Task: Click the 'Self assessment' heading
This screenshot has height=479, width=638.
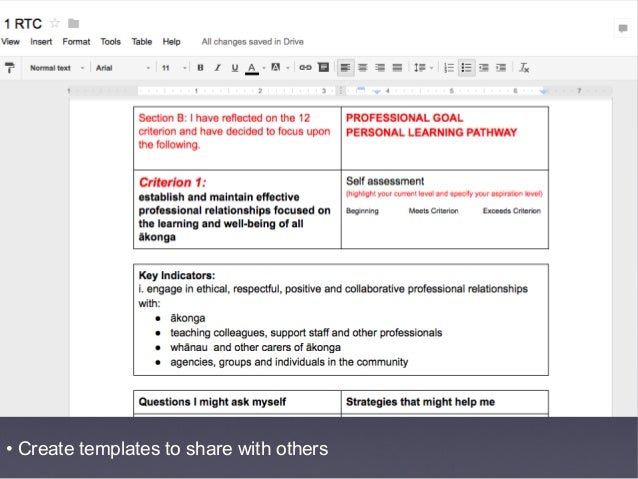Action: 385,181
